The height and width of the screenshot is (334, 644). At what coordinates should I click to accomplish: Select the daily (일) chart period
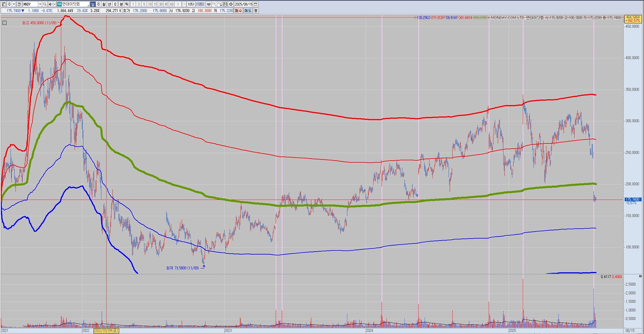(x=93, y=4)
